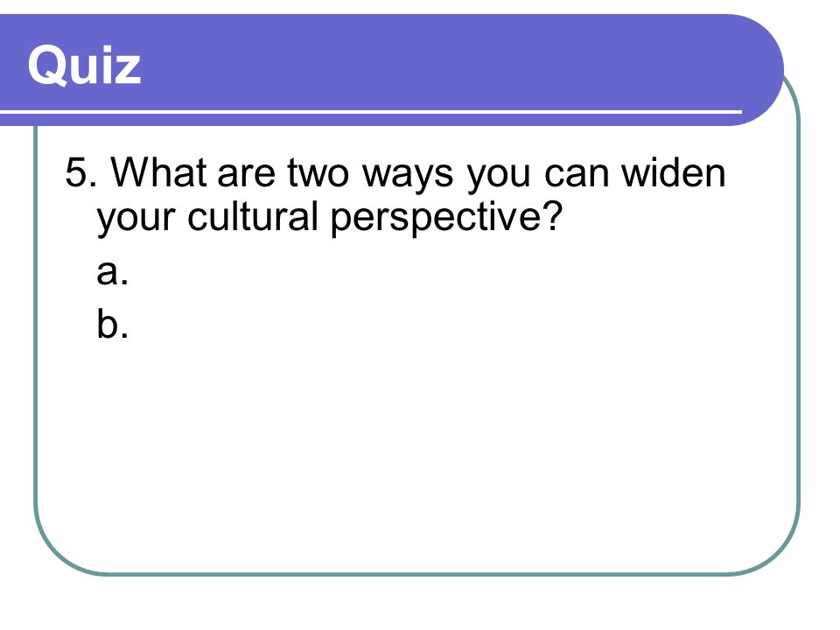
Task: Click the Quiz slide title
Action: coord(84,66)
